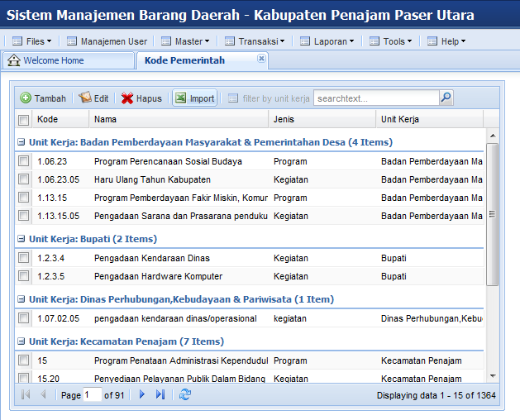Go to first page icon
The width and height of the screenshot is (520, 420).
(26, 394)
